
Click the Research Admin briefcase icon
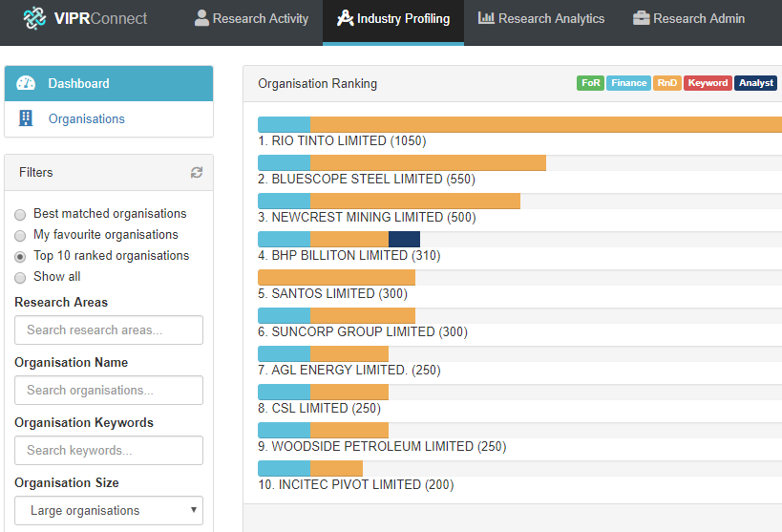641,18
